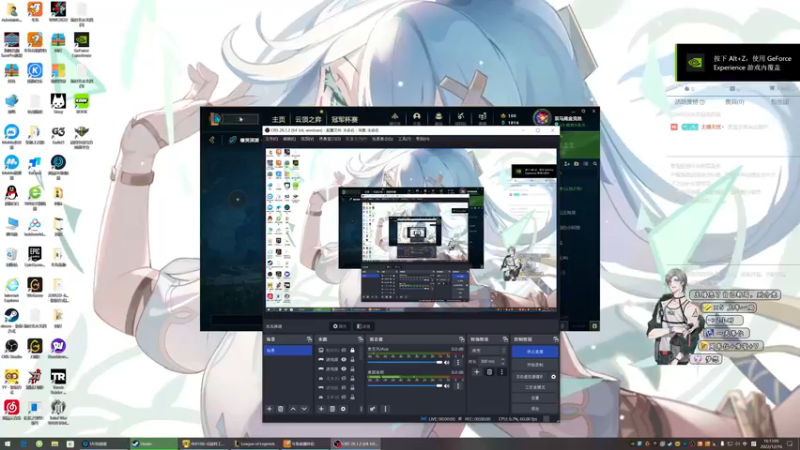Pop out the scenes dock panel
This screenshot has width=800, height=450.
tap(309, 339)
